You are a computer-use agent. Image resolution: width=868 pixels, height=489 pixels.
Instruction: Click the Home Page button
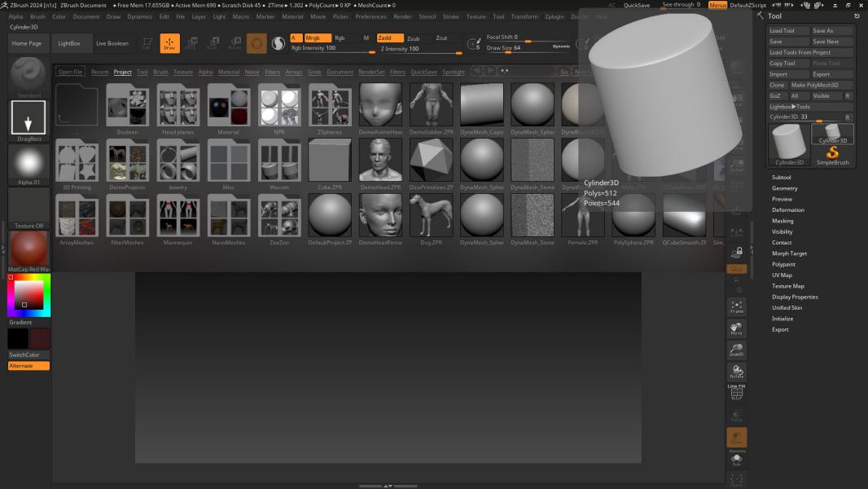coord(27,43)
